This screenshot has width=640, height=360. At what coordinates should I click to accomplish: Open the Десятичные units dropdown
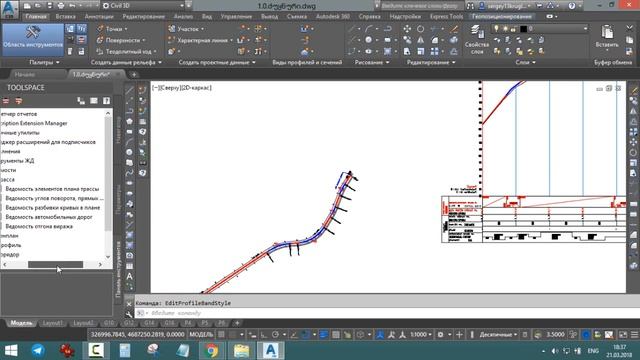(498, 335)
